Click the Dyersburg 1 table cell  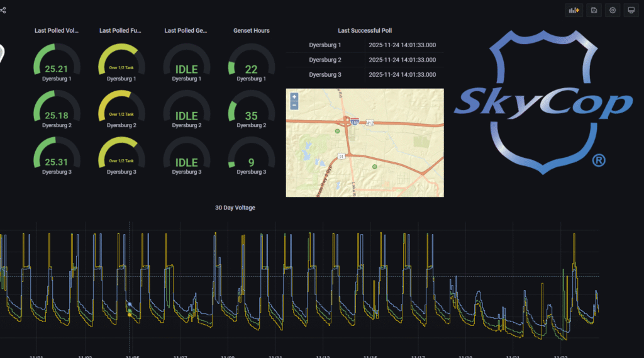(x=325, y=45)
